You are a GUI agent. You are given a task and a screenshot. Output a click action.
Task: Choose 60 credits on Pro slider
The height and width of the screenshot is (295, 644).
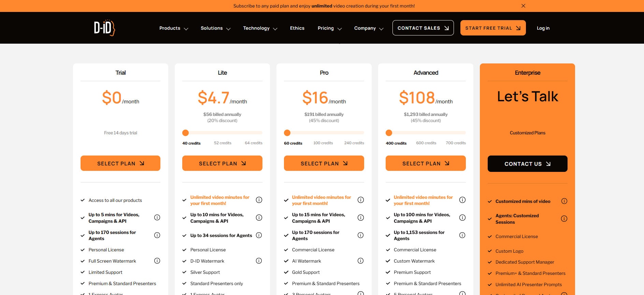coord(293,143)
